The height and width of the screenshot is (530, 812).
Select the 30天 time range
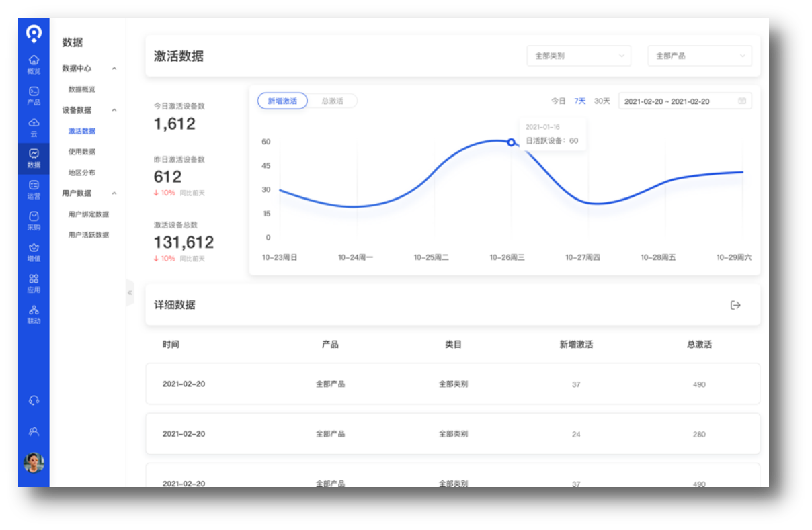coord(602,101)
